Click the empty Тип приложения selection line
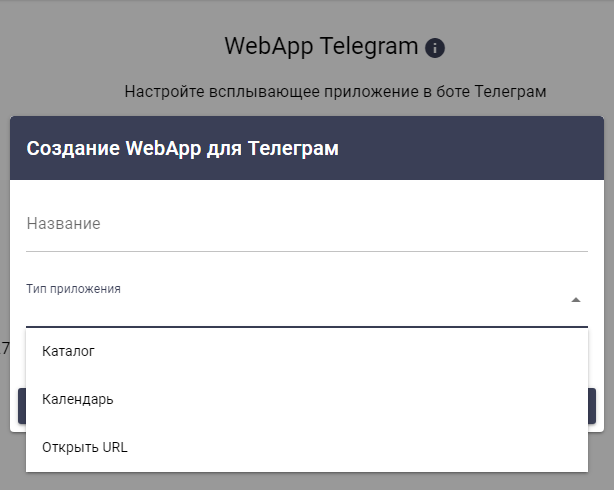Viewport: 614px width, 490px height. (x=290, y=310)
